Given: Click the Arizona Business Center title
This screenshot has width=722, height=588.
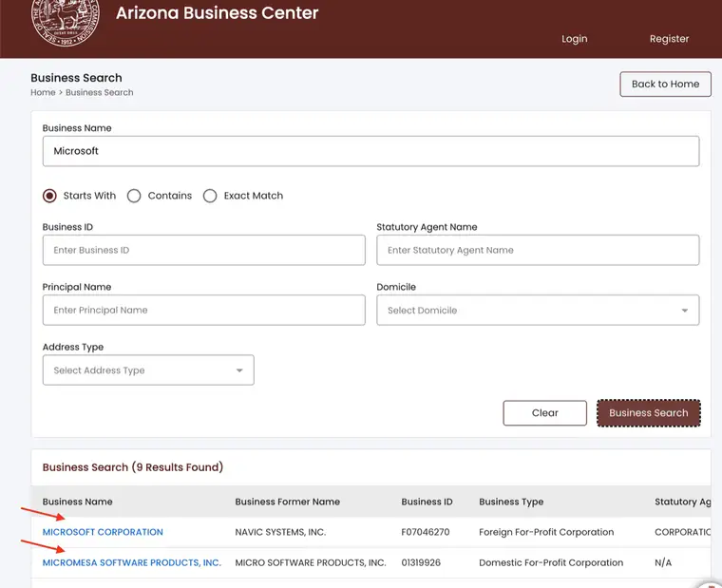Looking at the screenshot, I should click(x=217, y=13).
